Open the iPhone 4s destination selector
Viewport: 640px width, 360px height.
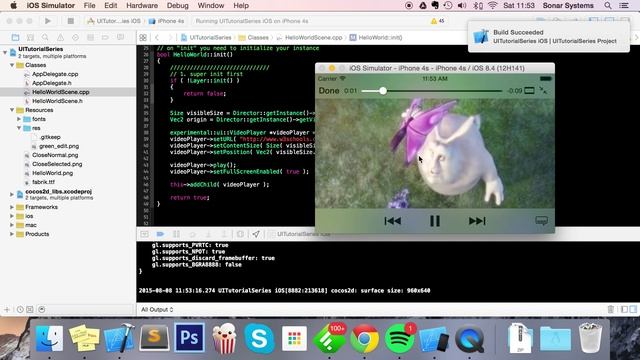point(166,21)
